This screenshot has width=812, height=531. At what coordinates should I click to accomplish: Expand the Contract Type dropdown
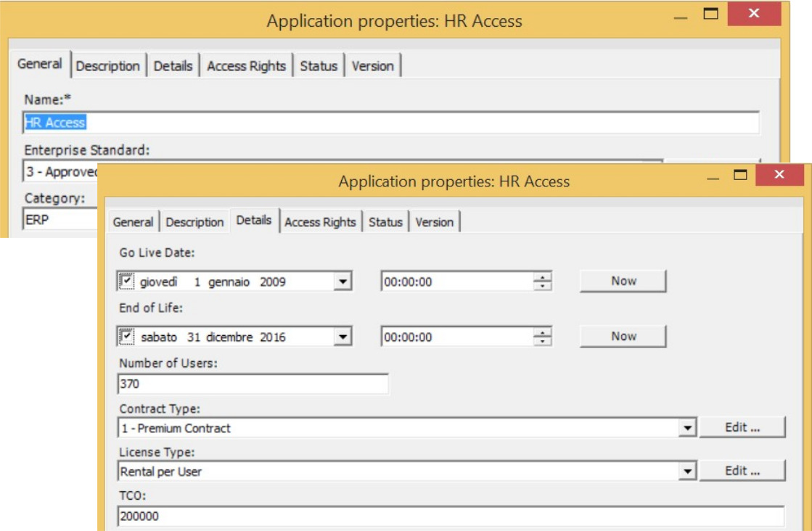(x=687, y=428)
